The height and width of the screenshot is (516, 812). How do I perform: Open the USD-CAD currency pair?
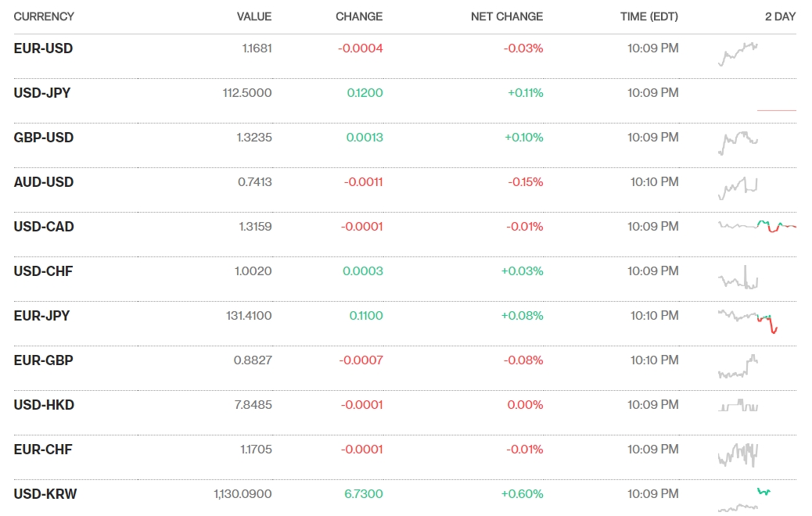[44, 227]
